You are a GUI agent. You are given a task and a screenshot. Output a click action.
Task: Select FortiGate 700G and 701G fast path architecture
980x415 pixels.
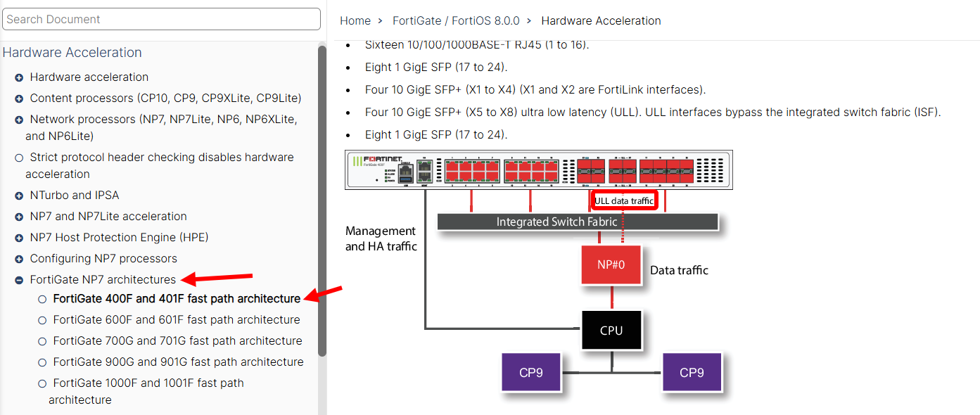pos(177,340)
